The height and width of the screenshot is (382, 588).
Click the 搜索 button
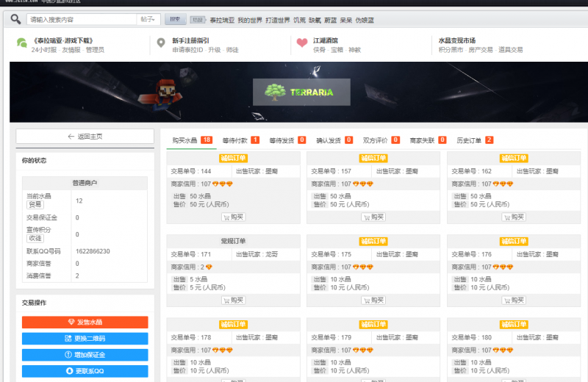176,20
